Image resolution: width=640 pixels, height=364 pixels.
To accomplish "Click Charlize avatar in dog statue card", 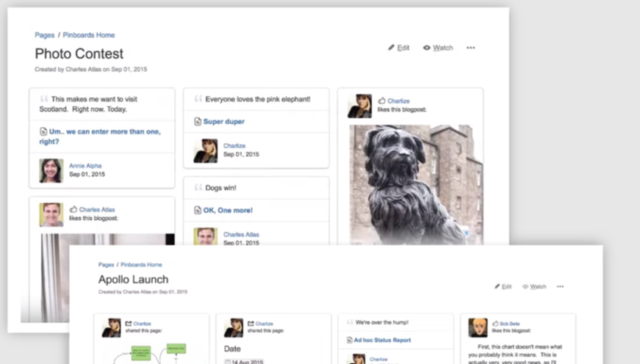I will point(359,106).
